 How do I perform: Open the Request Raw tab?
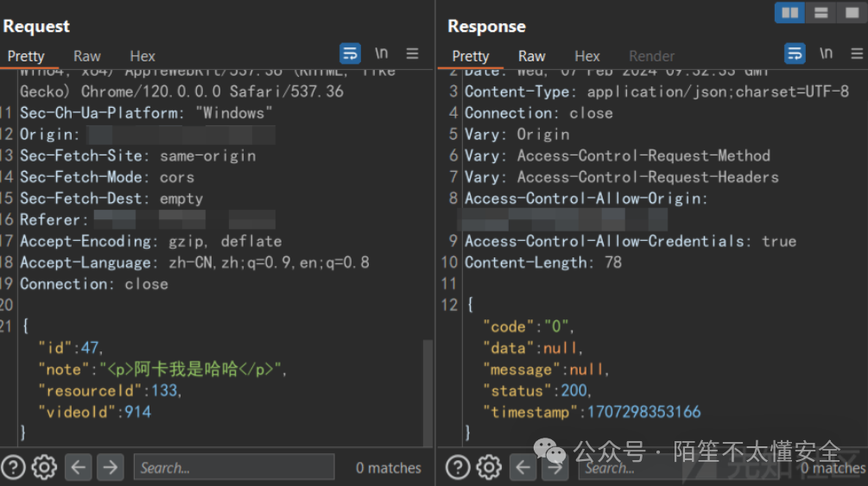[x=87, y=56]
